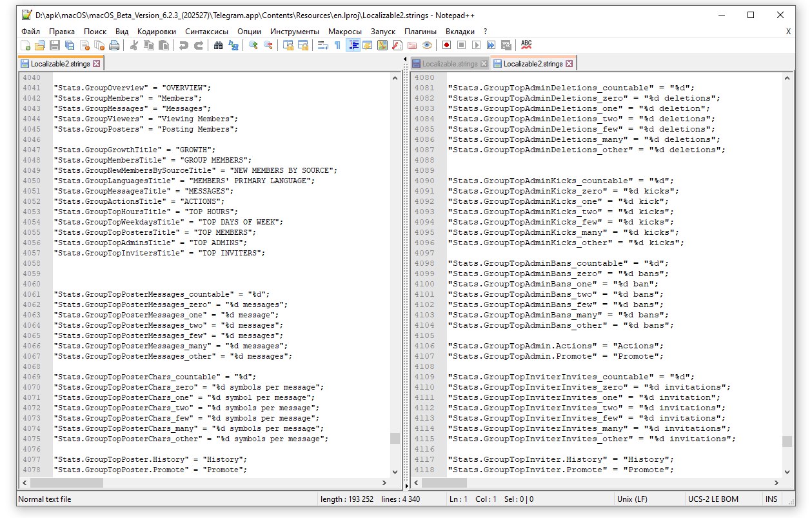Click the ABC spell check icon

[526, 45]
